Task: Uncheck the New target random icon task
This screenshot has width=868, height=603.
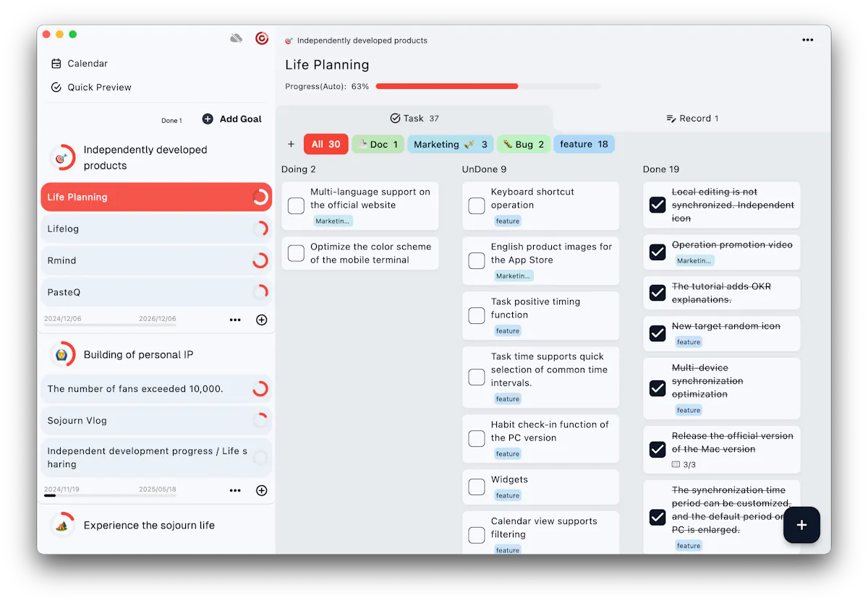Action: point(658,333)
